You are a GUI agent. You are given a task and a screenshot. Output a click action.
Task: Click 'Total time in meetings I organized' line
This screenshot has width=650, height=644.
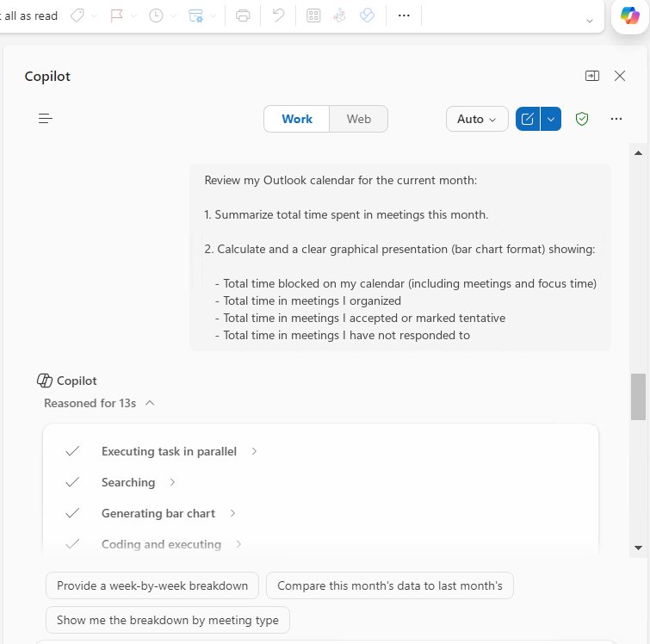(x=313, y=300)
